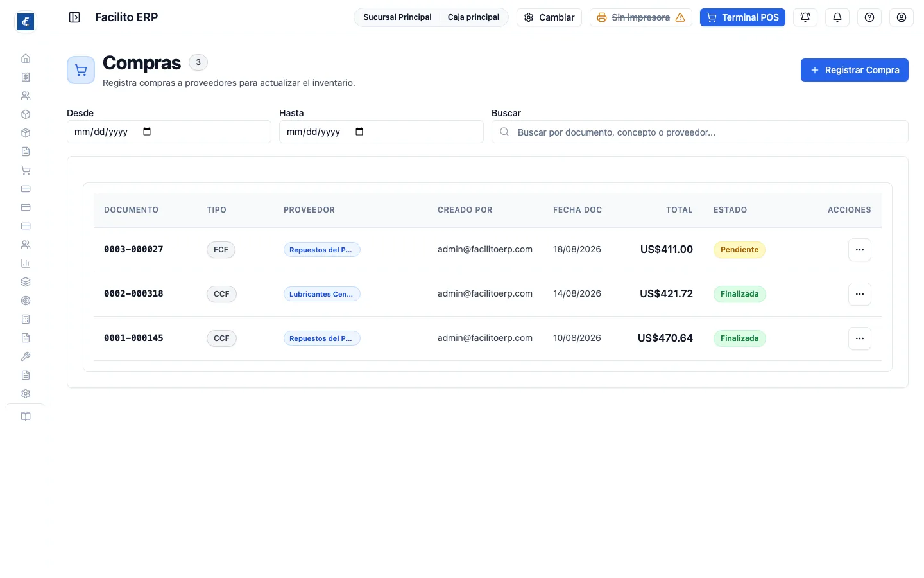Open the Home icon in the sidebar

click(x=26, y=58)
